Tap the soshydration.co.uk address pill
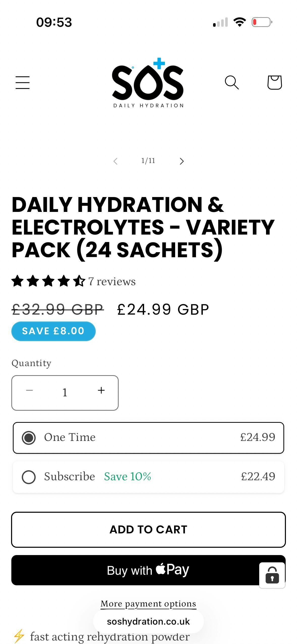The width and height of the screenshot is (297, 644). (x=148, y=622)
